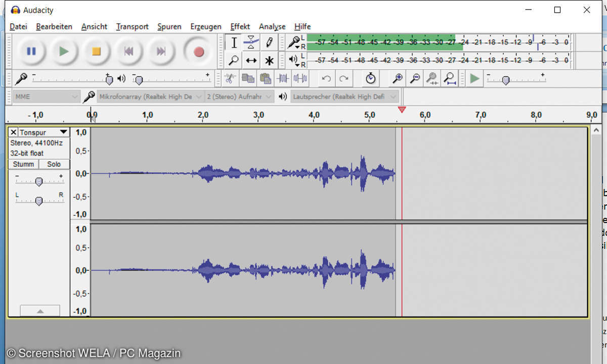Open the Bearbeiten menu
Viewport: 607px width, 364px height.
pyautogui.click(x=54, y=26)
